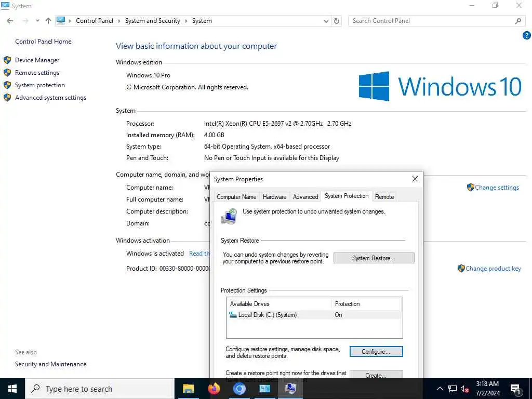The image size is (532, 399).
Task: Click the Back navigation arrow
Action: tap(10, 21)
